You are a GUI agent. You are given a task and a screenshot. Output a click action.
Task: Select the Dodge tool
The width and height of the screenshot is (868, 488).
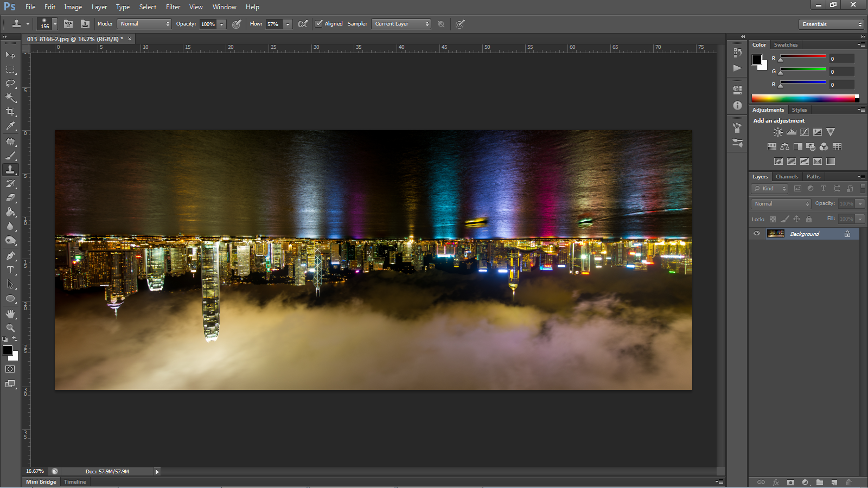[x=10, y=240]
